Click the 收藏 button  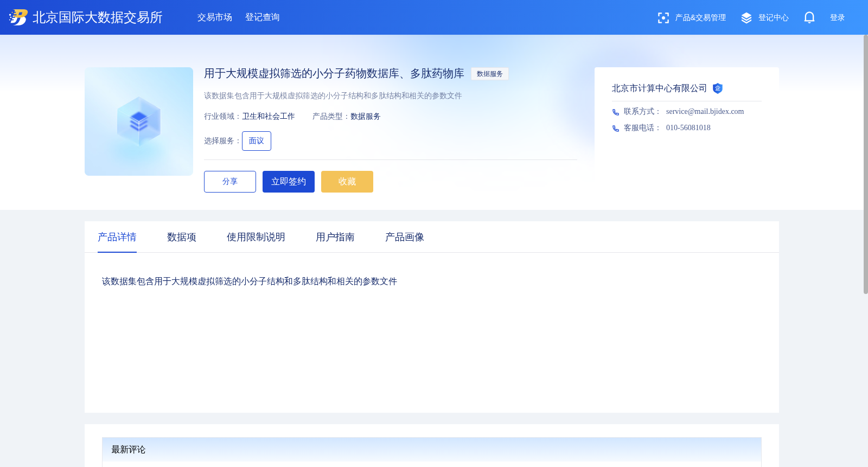coord(347,182)
